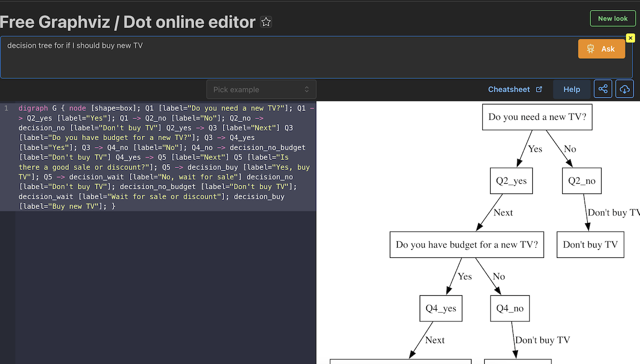The height and width of the screenshot is (364, 640).
Task: Select the Q2_yes graph node
Action: coord(511,181)
